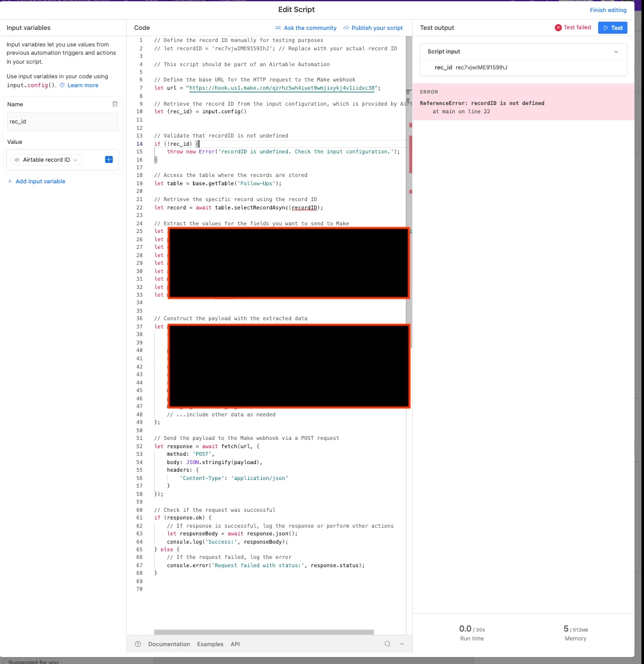Open the API tab at the bottom
Image resolution: width=644 pixels, height=664 pixels.
point(235,644)
